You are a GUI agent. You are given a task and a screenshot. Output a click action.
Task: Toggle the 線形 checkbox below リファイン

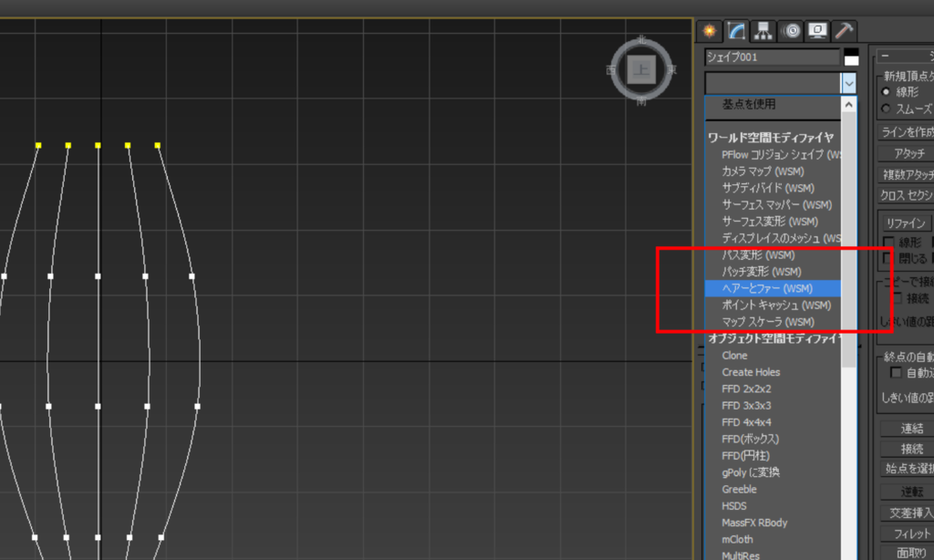click(888, 243)
